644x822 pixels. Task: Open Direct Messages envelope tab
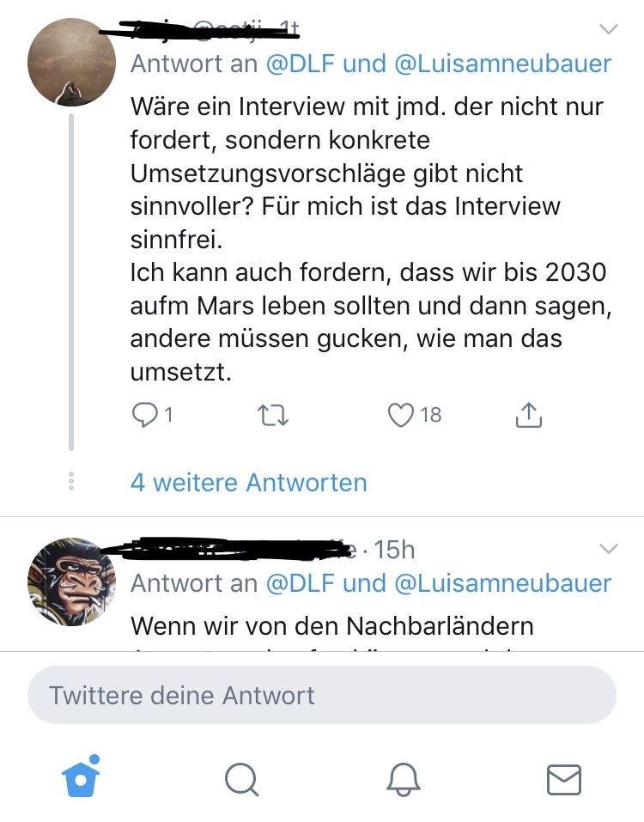point(564,780)
